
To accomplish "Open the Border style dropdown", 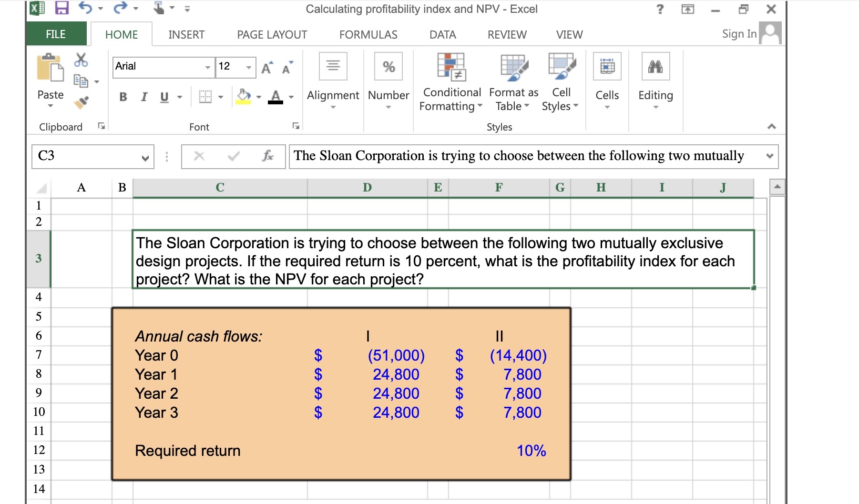I will tap(221, 96).
